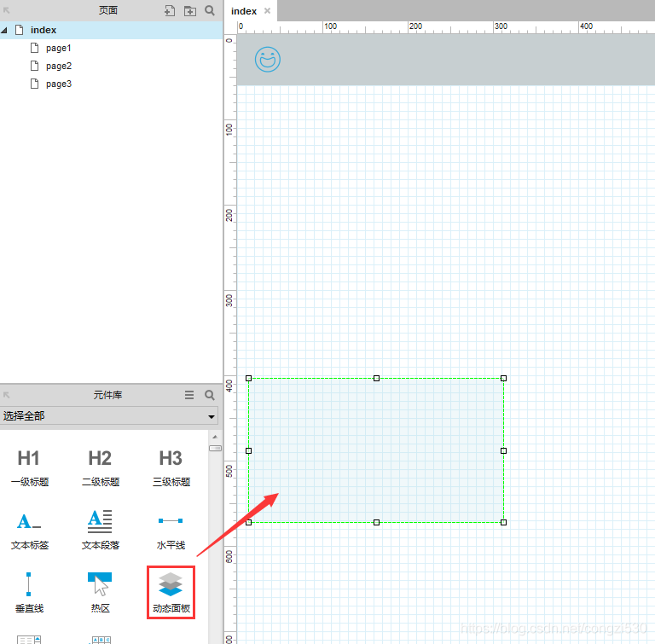Open page2 in the page tree
Screen dimensions: 655x644
click(59, 66)
